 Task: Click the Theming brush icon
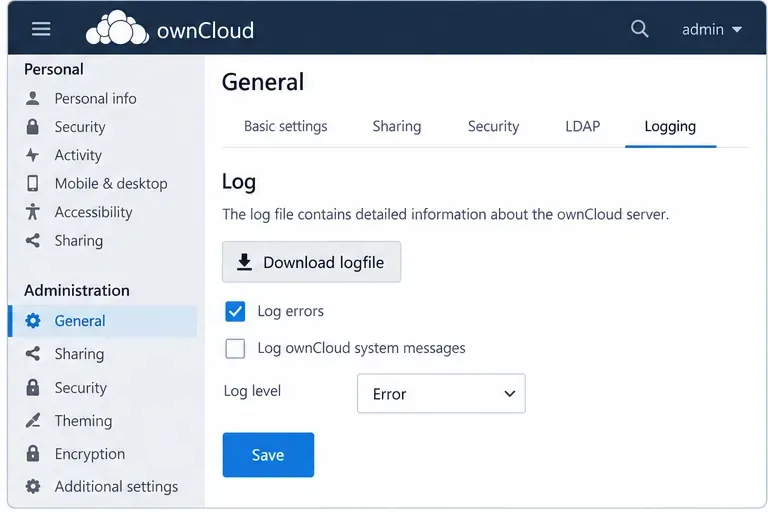[x=33, y=420]
